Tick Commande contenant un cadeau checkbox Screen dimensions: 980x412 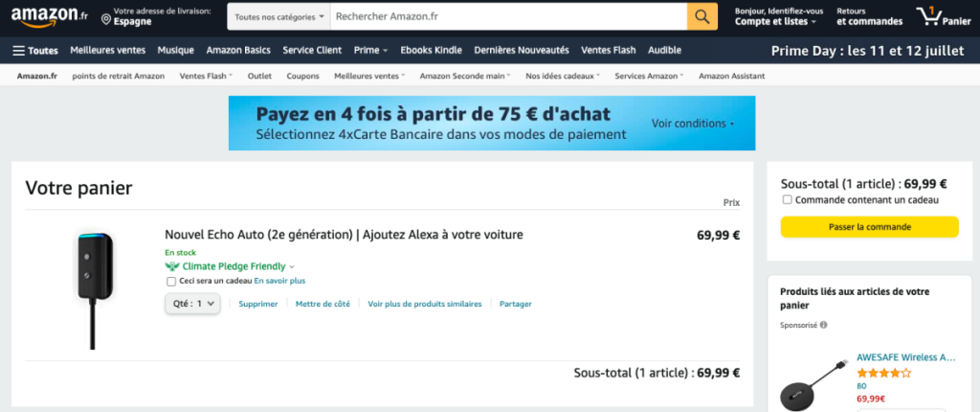point(788,199)
